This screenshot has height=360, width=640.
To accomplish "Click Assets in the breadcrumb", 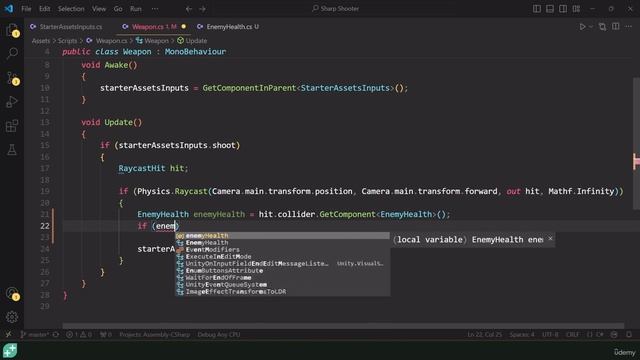I will 41,41.
